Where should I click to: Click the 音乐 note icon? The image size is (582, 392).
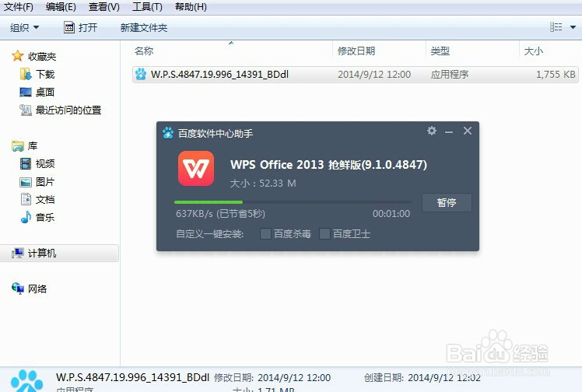click(x=26, y=217)
